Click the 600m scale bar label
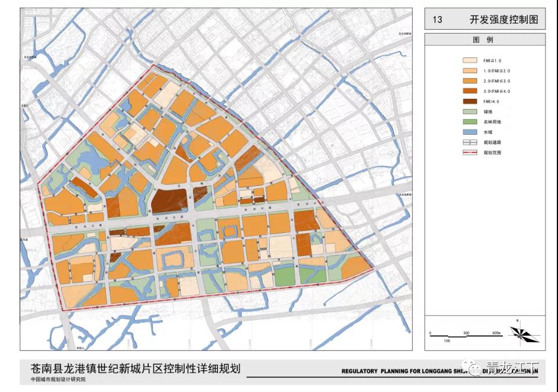 tap(496, 333)
